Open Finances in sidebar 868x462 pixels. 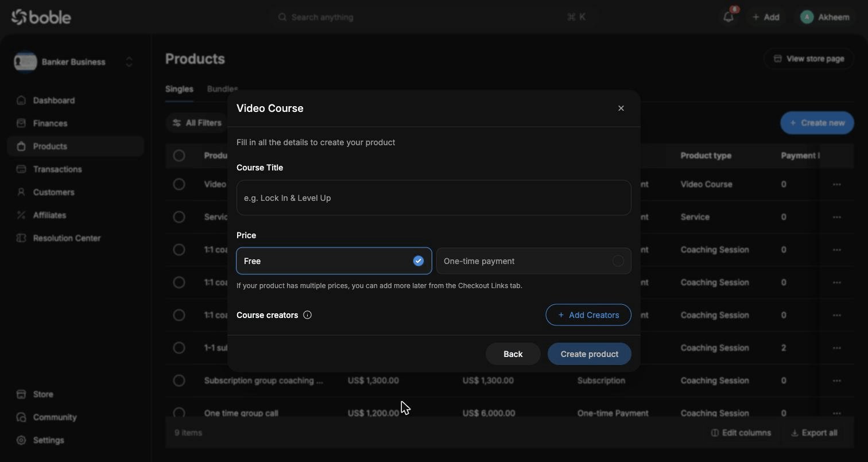(x=75, y=123)
